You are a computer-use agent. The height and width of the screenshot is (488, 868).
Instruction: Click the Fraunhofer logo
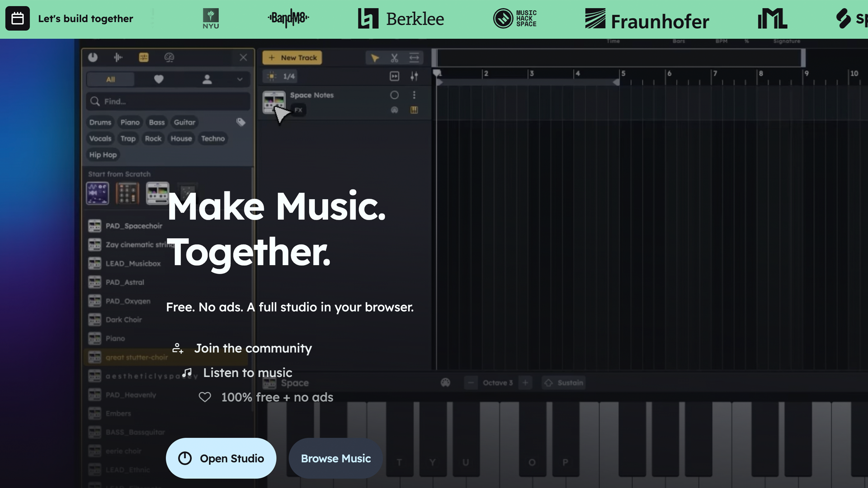point(647,19)
